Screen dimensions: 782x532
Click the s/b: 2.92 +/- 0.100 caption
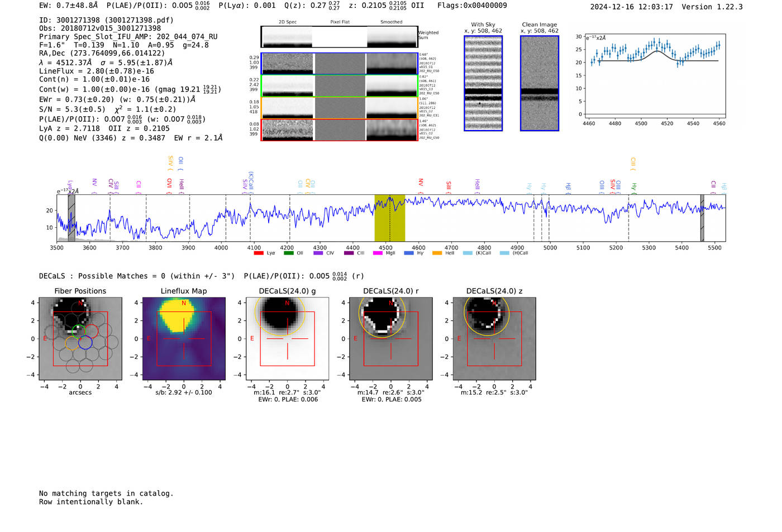tap(184, 392)
